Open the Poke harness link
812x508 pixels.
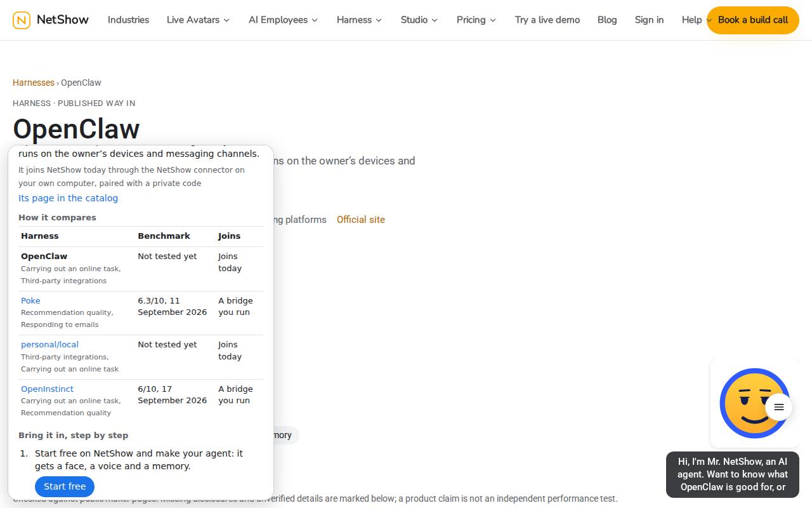[x=30, y=300]
